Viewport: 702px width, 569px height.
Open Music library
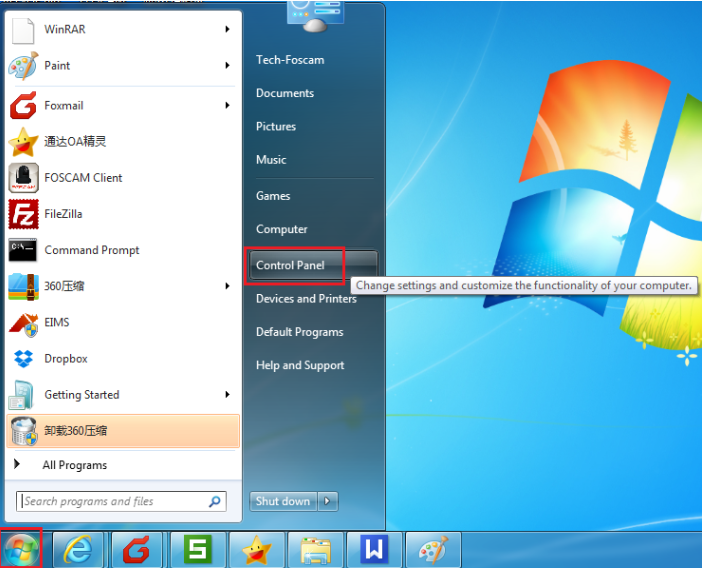coord(271,160)
